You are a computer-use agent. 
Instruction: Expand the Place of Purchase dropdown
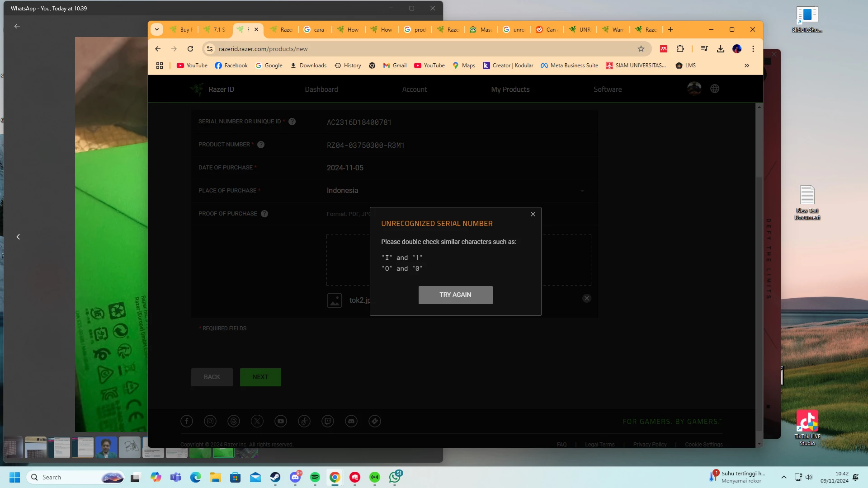tap(582, 191)
